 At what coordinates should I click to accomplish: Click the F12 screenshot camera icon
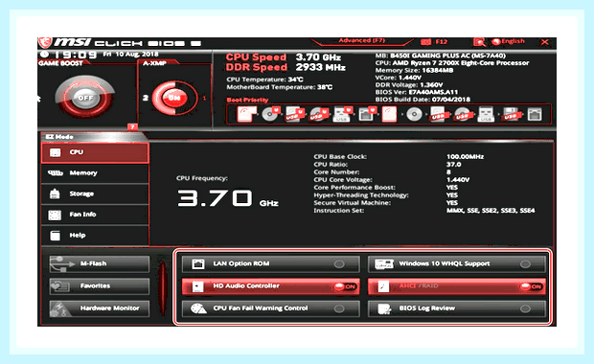pos(425,41)
